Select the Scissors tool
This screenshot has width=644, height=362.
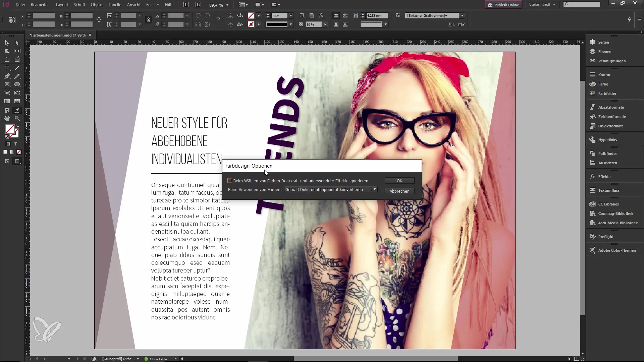pyautogui.click(x=7, y=93)
